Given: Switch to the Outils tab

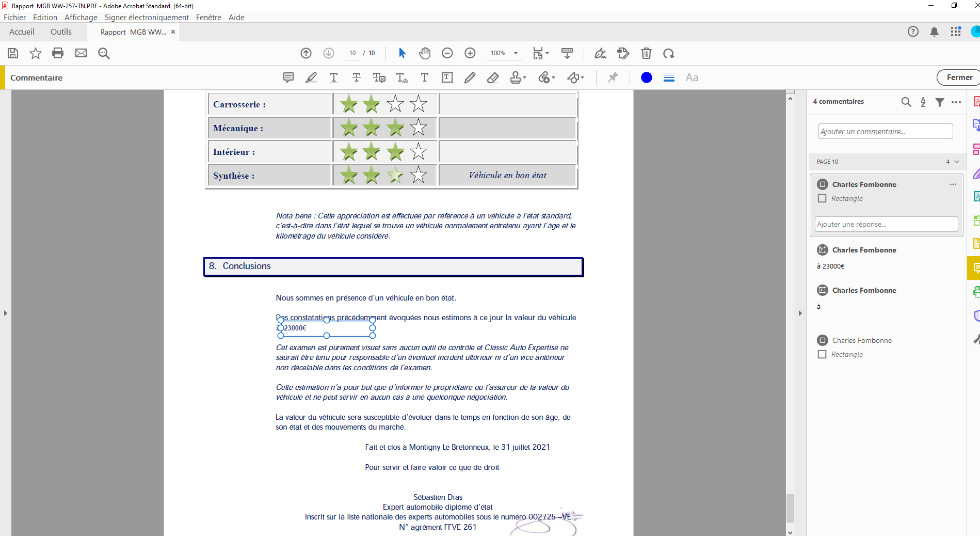Looking at the screenshot, I should [61, 32].
